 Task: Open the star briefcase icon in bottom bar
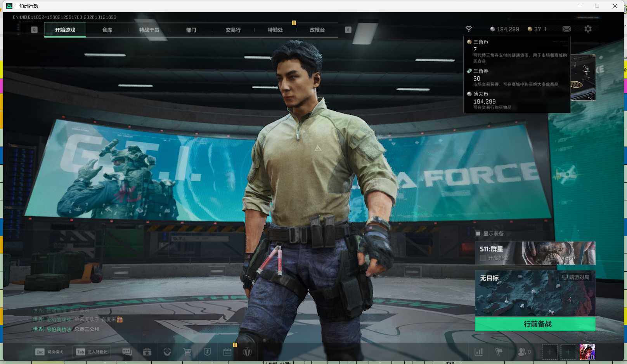pos(147,352)
